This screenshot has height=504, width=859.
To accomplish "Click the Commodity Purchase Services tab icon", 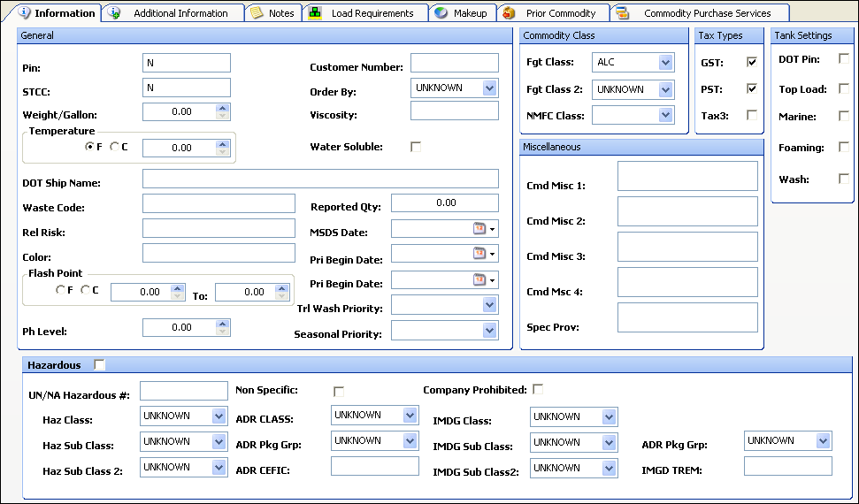I will [623, 13].
